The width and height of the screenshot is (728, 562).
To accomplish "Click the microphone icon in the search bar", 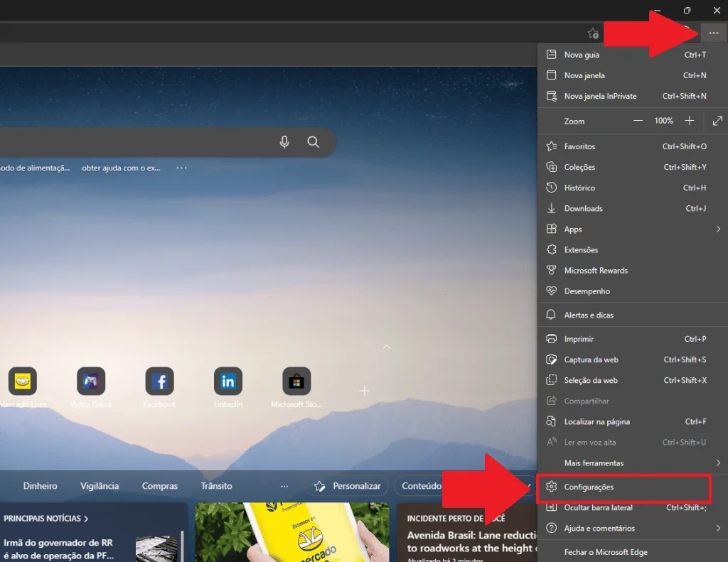I will pyautogui.click(x=284, y=141).
